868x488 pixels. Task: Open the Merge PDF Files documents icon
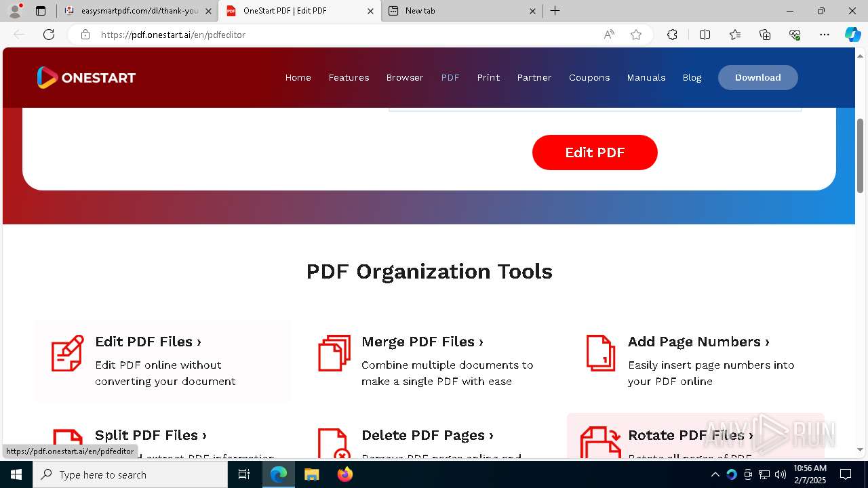334,353
